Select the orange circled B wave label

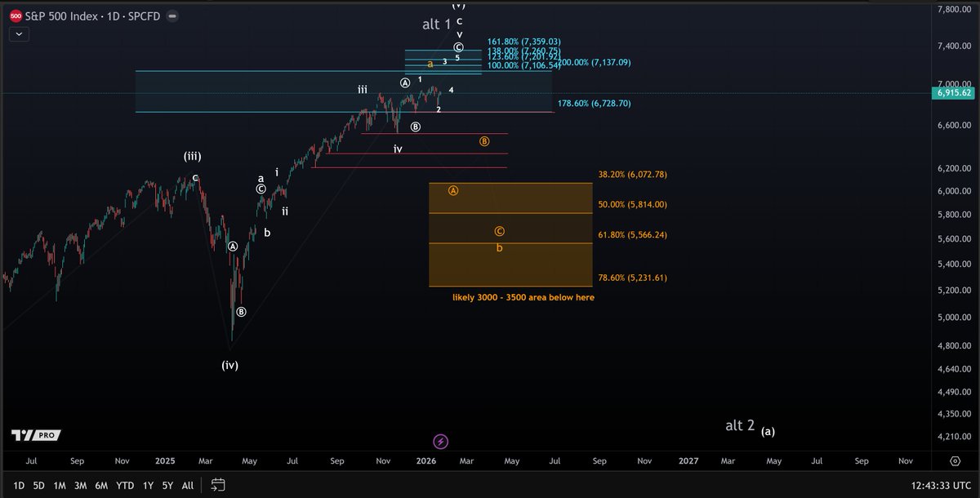[x=484, y=141]
